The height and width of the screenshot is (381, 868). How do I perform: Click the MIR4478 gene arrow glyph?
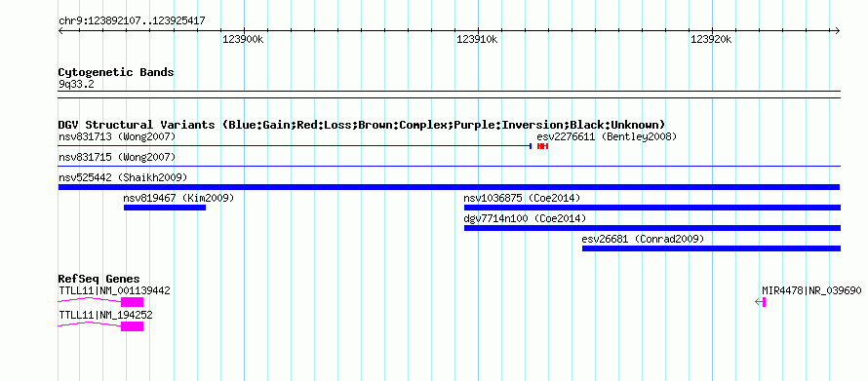point(761,302)
